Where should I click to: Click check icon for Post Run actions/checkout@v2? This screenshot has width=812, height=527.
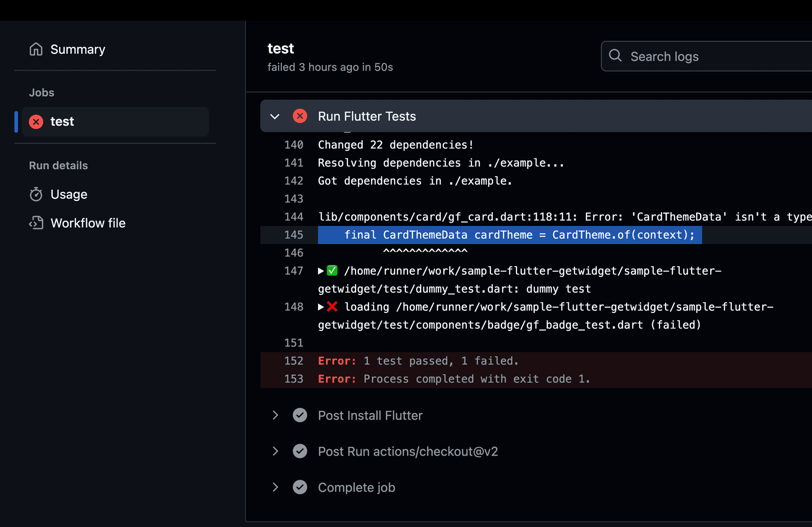300,451
